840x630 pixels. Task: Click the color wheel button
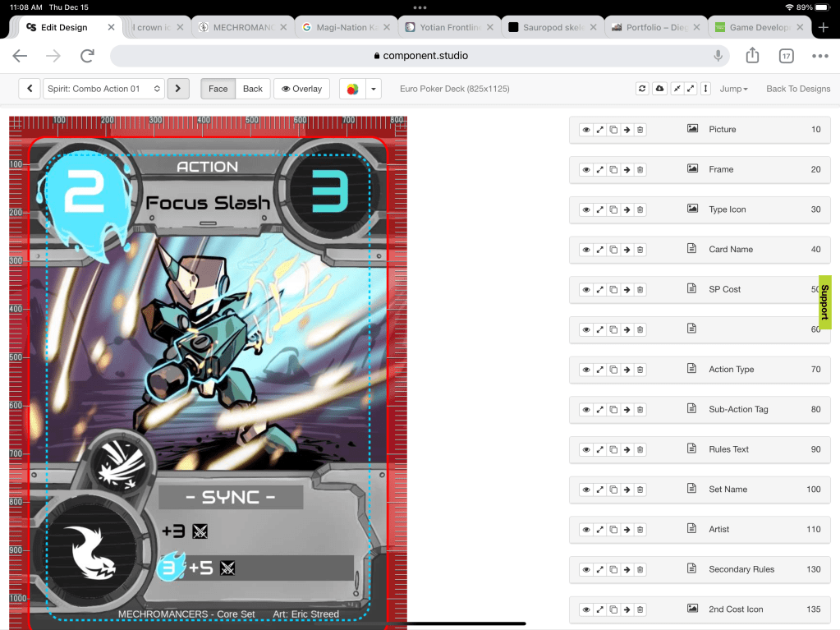[x=352, y=89]
